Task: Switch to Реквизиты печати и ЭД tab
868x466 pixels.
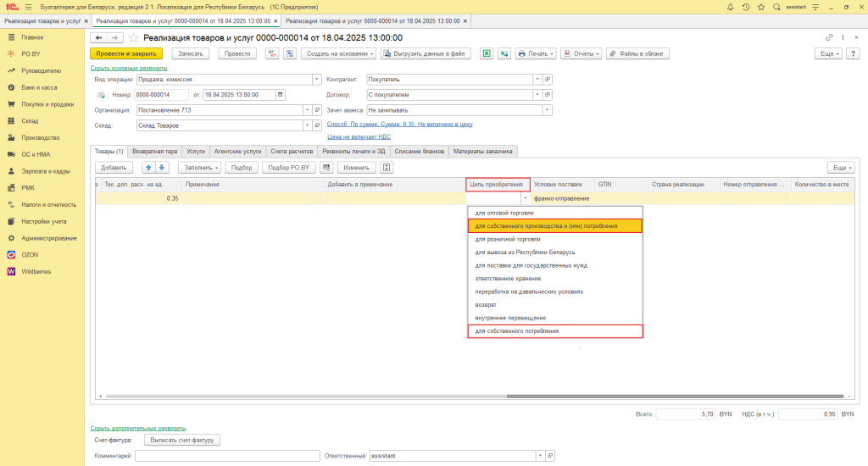Action: click(x=353, y=151)
